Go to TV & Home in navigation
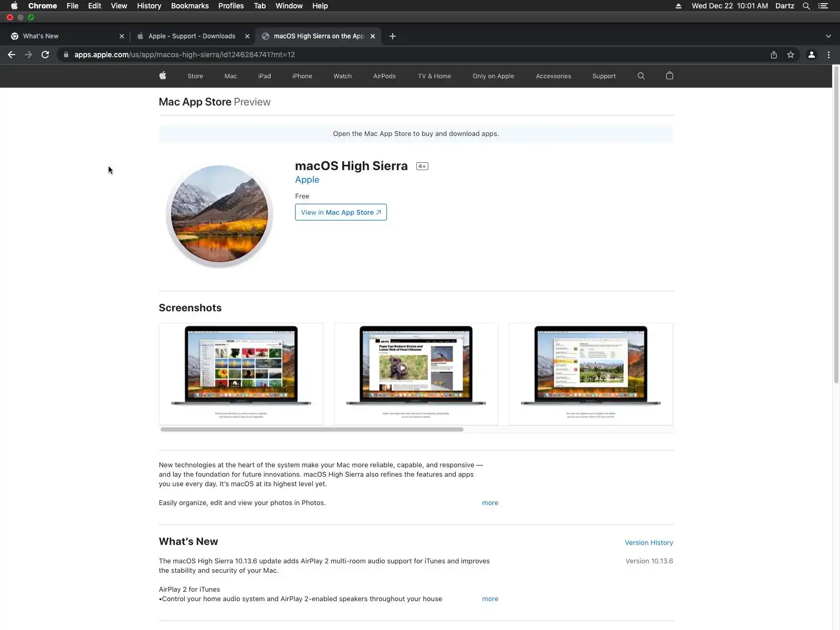This screenshot has height=630, width=840. [x=435, y=76]
